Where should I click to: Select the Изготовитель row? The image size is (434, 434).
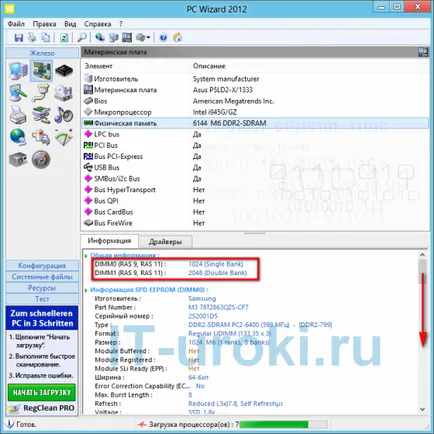255,79
